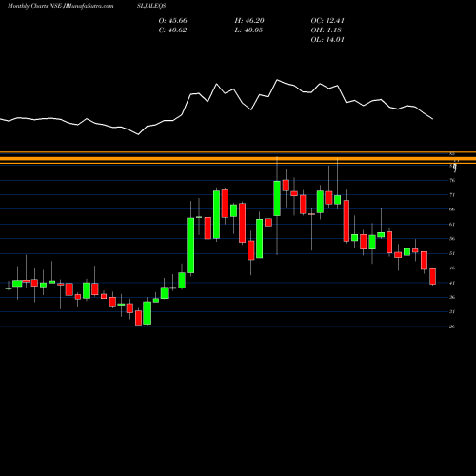
Task: Click the 61 price axis label
Action: tap(452, 224)
